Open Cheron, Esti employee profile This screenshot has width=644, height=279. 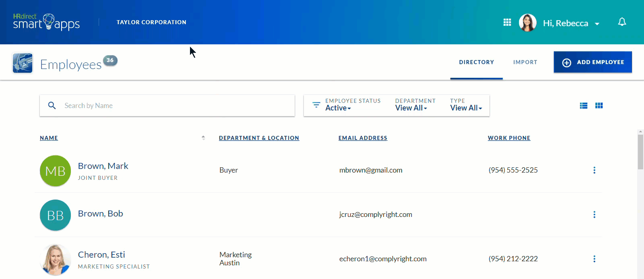101,255
